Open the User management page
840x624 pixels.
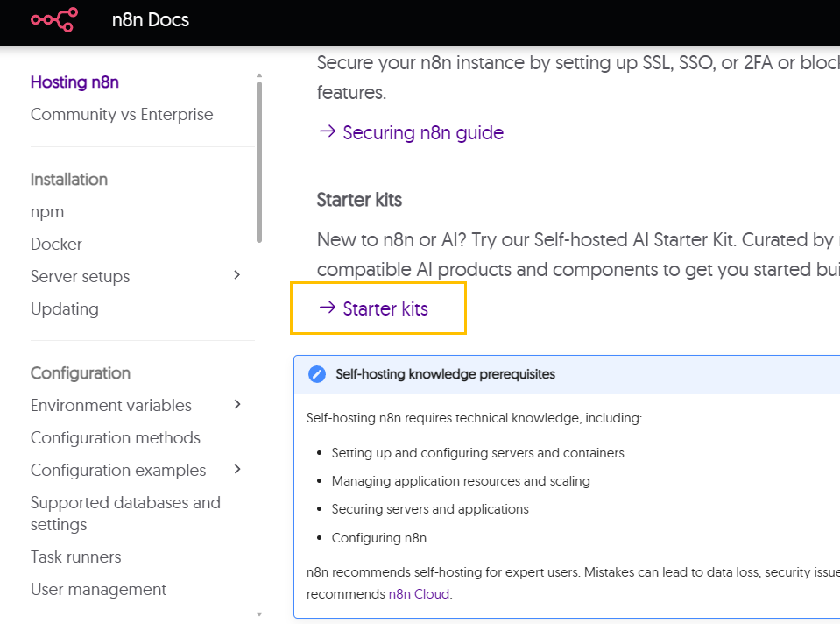click(98, 590)
